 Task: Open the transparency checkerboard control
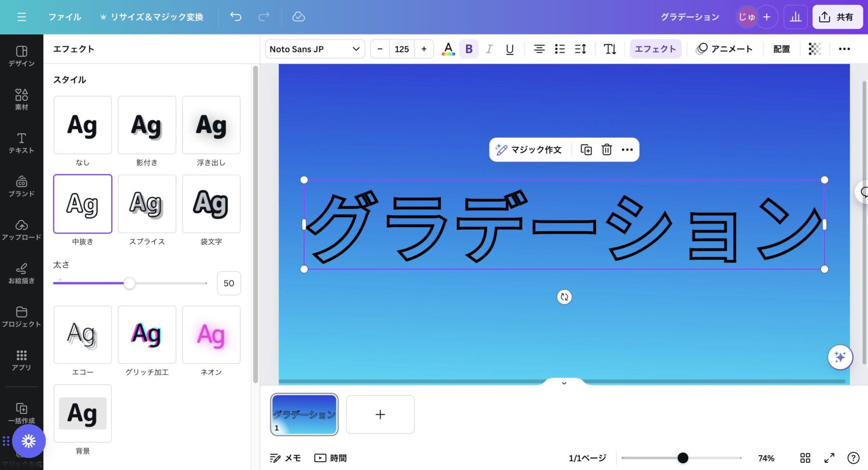coord(814,49)
